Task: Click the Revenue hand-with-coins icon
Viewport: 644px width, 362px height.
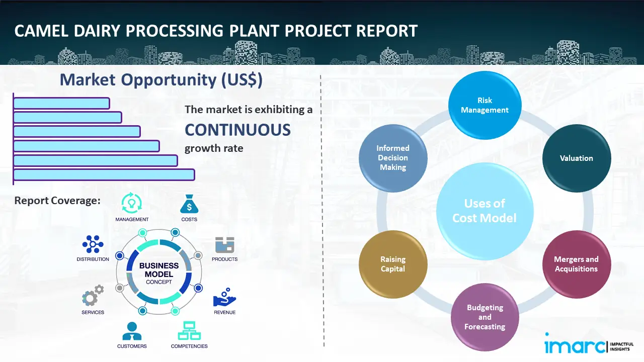Action: coord(224,298)
